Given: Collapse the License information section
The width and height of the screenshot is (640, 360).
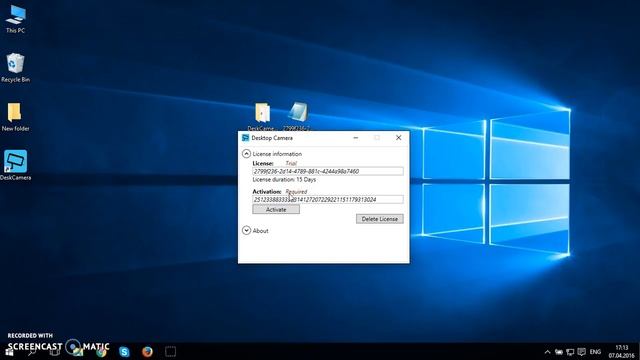Looking at the screenshot, I should 246,154.
